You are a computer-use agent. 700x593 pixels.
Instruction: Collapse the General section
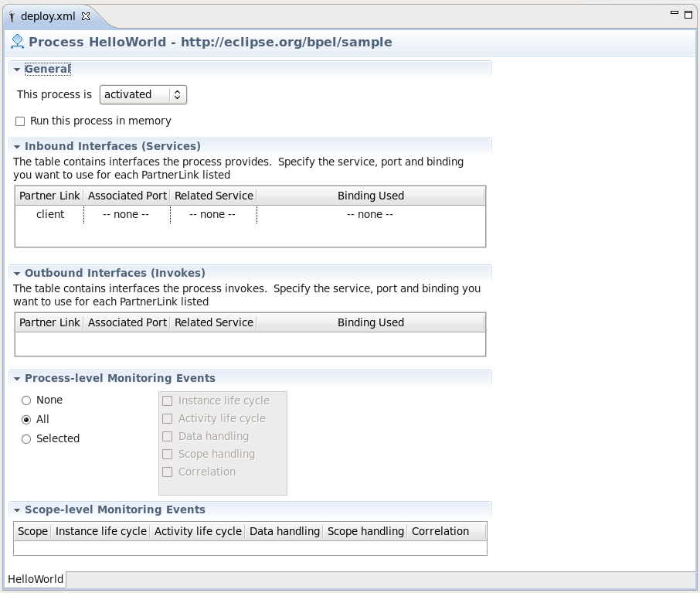pos(15,69)
